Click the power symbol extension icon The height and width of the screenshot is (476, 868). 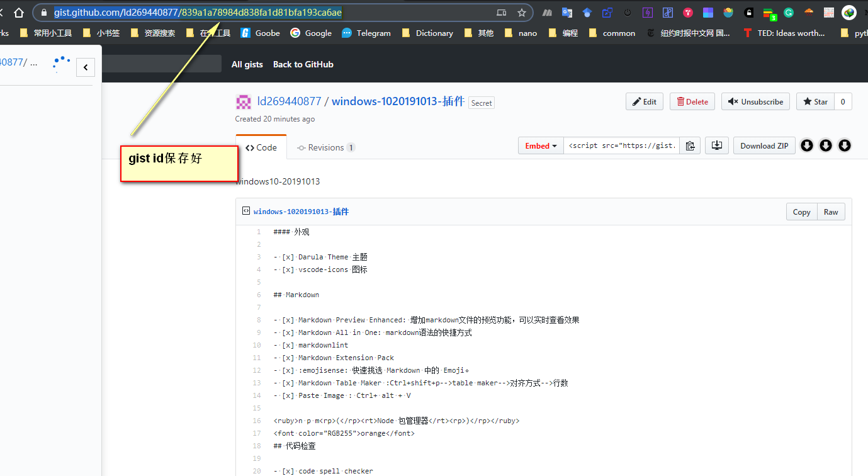pyautogui.click(x=628, y=13)
